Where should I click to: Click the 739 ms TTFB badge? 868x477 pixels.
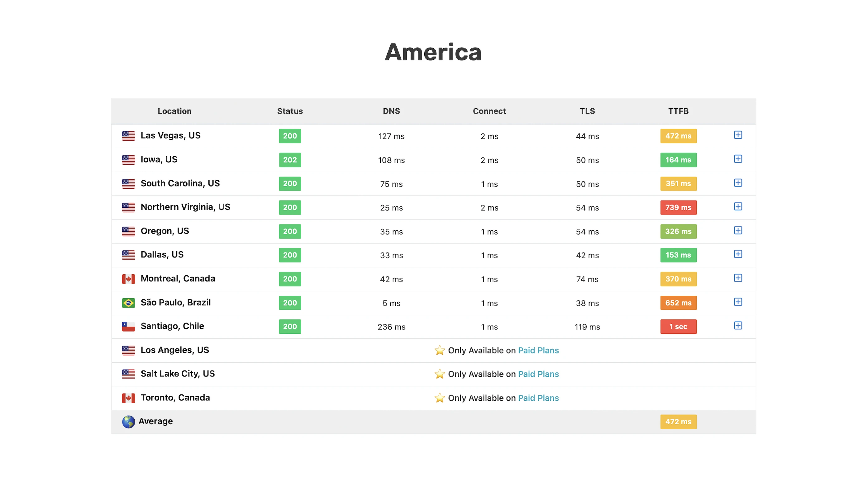click(678, 207)
